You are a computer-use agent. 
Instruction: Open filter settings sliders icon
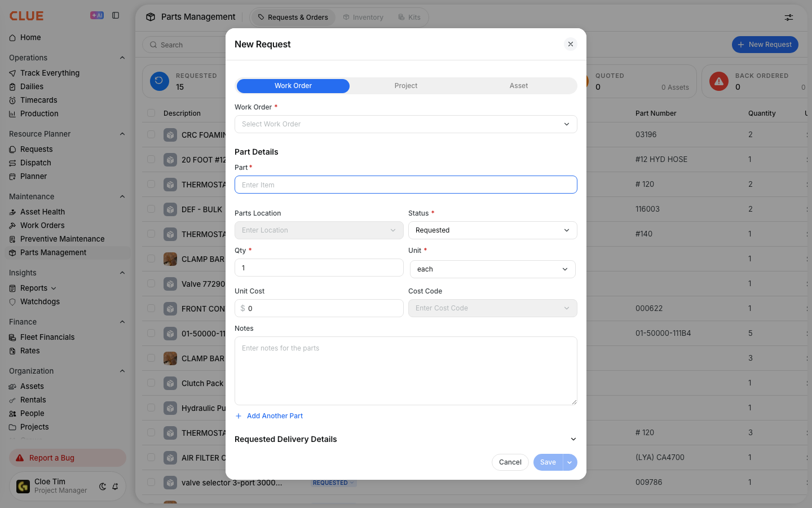(x=789, y=17)
